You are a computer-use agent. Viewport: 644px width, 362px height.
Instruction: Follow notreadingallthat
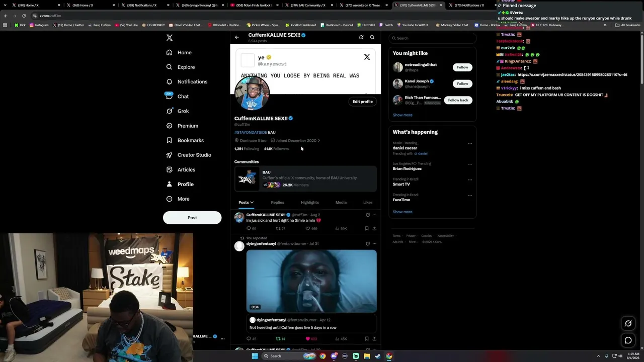click(462, 67)
